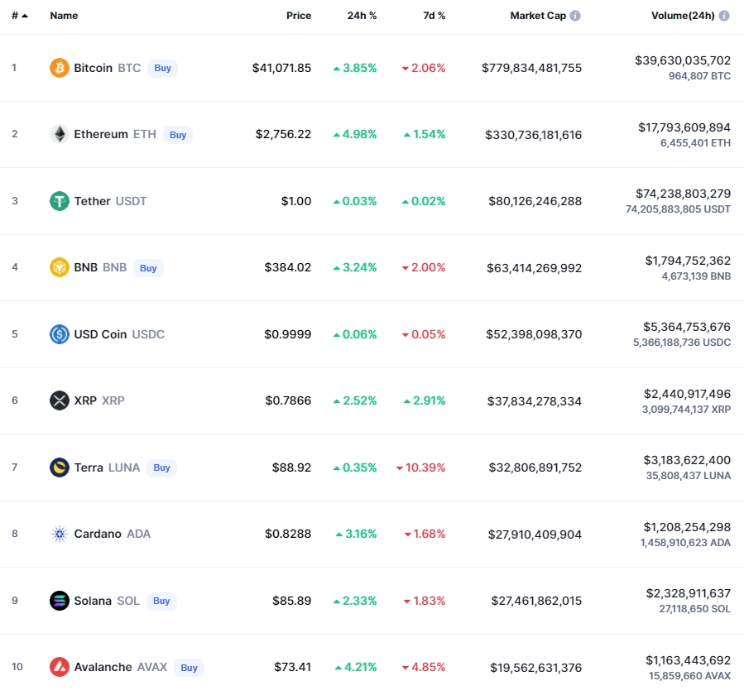Viewport: 744px width, 700px height.
Task: Click the Terra LUNA logo icon
Action: (x=60, y=467)
